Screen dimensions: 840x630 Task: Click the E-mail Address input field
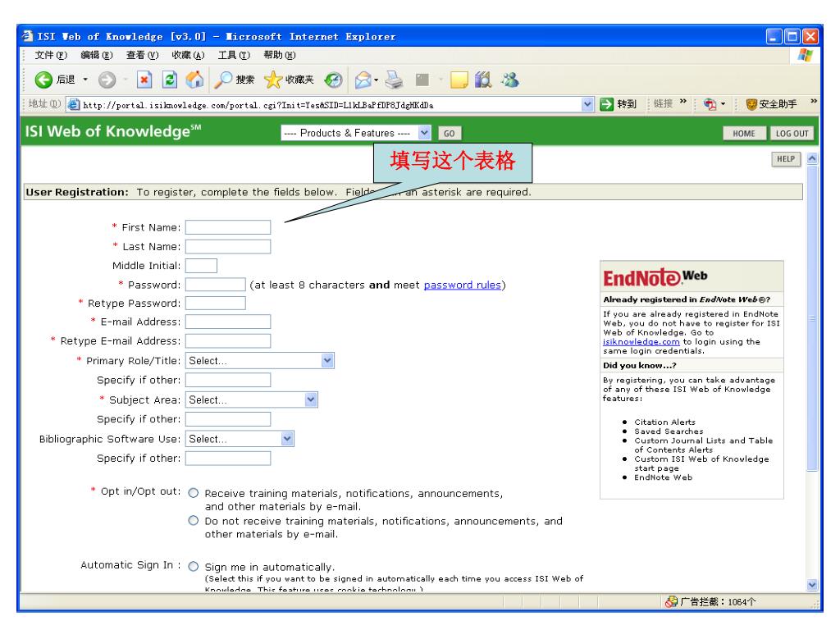pos(228,322)
